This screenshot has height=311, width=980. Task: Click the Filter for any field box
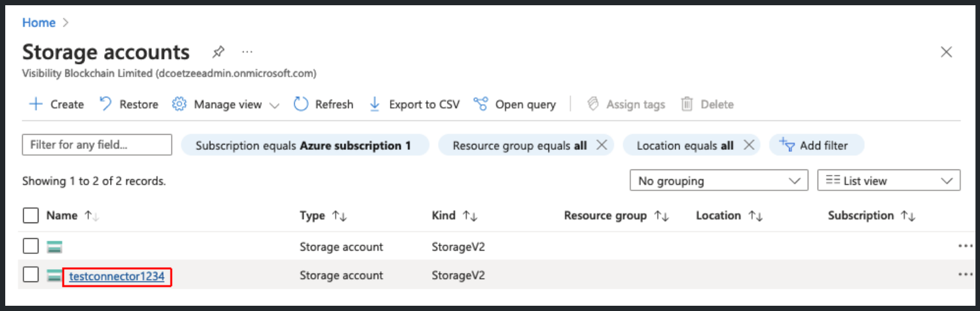click(97, 145)
